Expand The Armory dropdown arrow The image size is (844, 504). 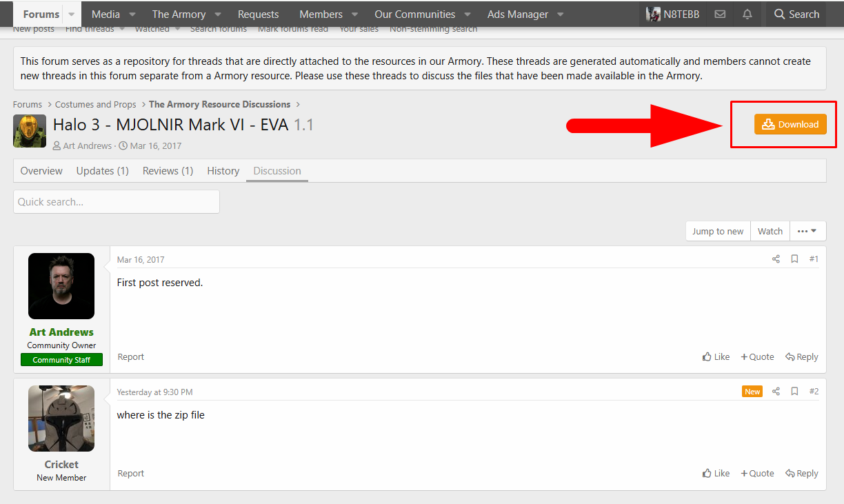pos(218,14)
